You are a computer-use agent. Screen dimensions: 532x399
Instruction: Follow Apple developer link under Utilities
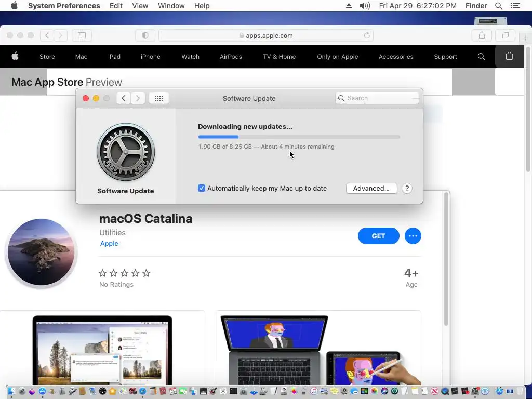(x=109, y=243)
